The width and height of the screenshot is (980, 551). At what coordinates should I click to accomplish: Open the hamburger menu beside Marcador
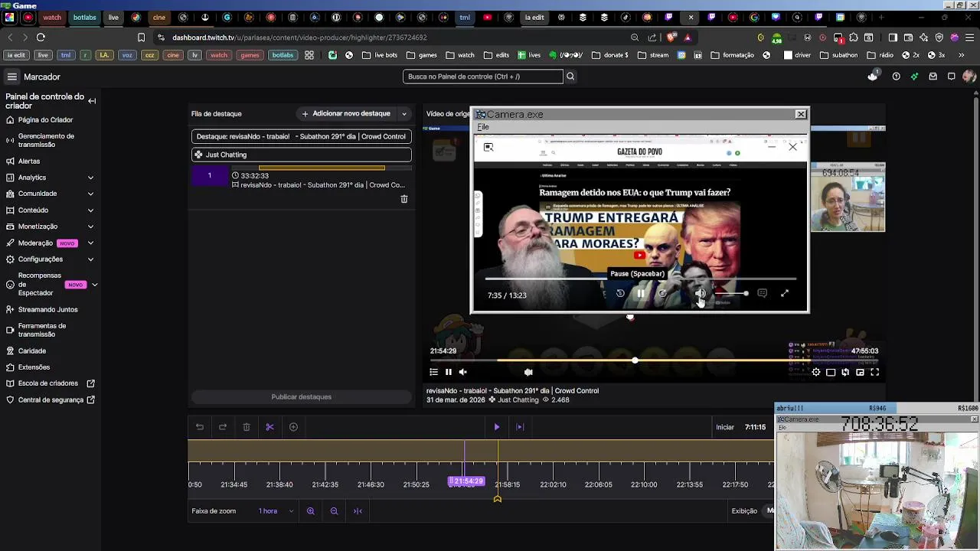point(12,77)
